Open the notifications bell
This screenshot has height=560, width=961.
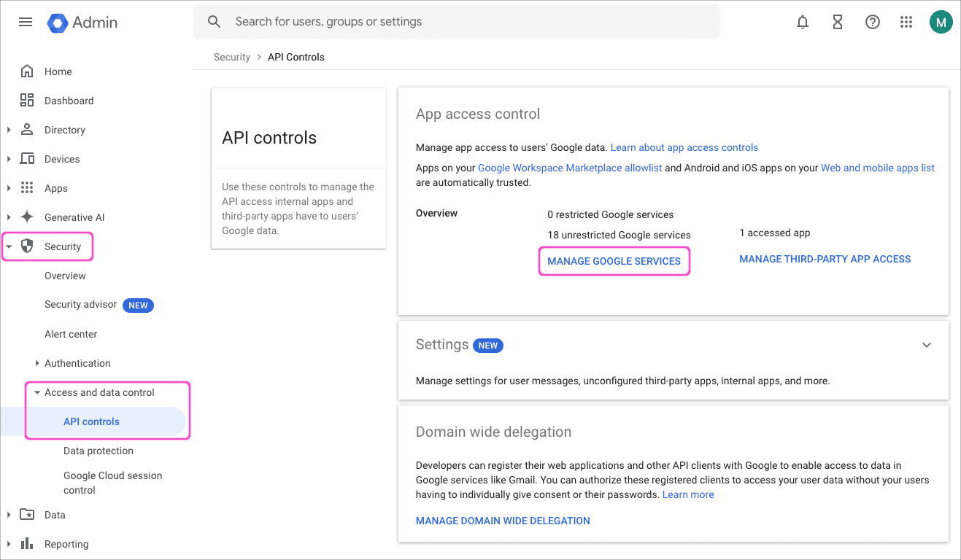pos(803,22)
